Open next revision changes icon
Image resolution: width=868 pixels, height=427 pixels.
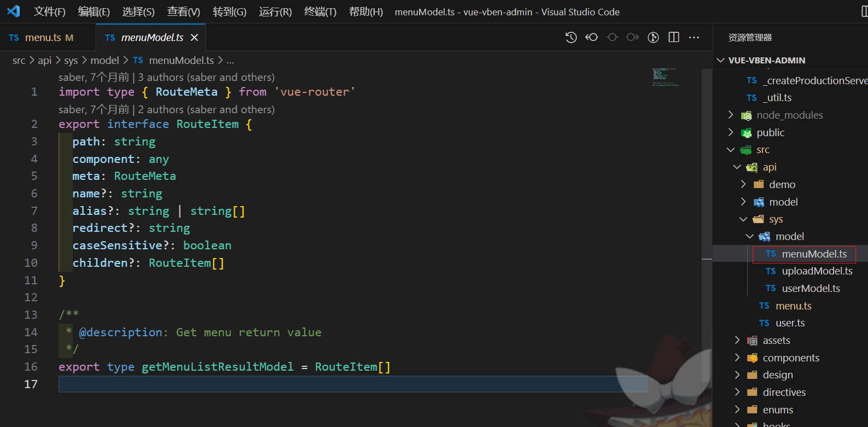[633, 37]
